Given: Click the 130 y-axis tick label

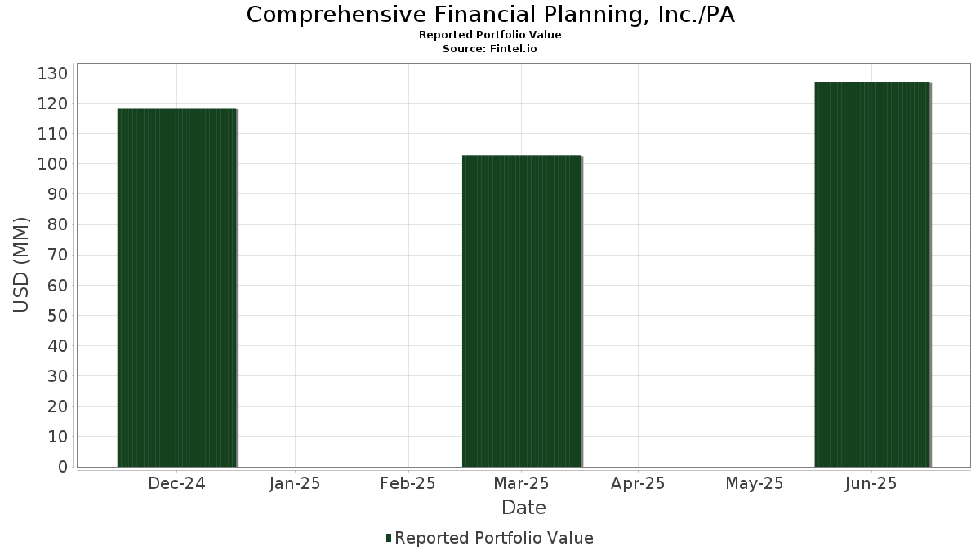Looking at the screenshot, I should click(53, 73).
